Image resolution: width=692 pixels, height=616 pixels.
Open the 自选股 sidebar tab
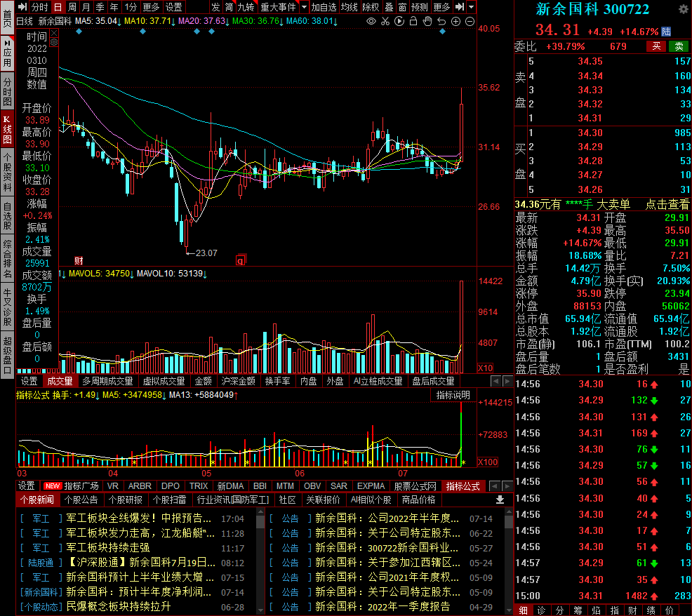point(7,216)
